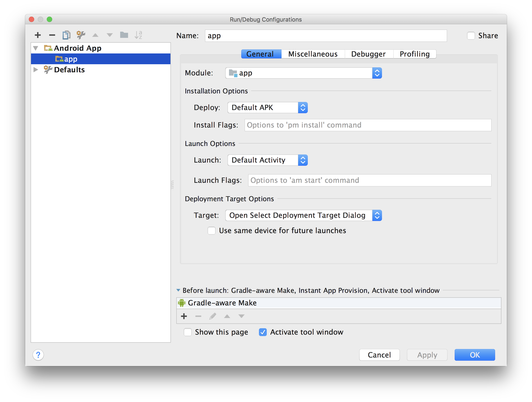Enable the Share checkbox
Viewport: 532px width, 402px height.
471,35
